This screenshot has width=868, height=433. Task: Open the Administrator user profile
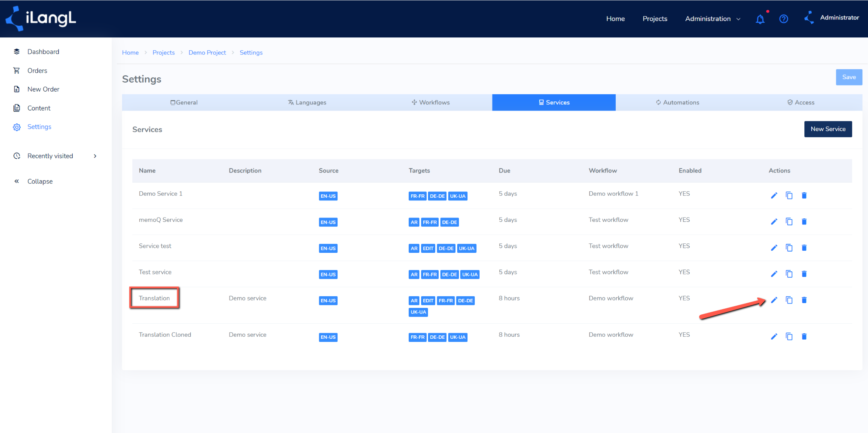[831, 18]
